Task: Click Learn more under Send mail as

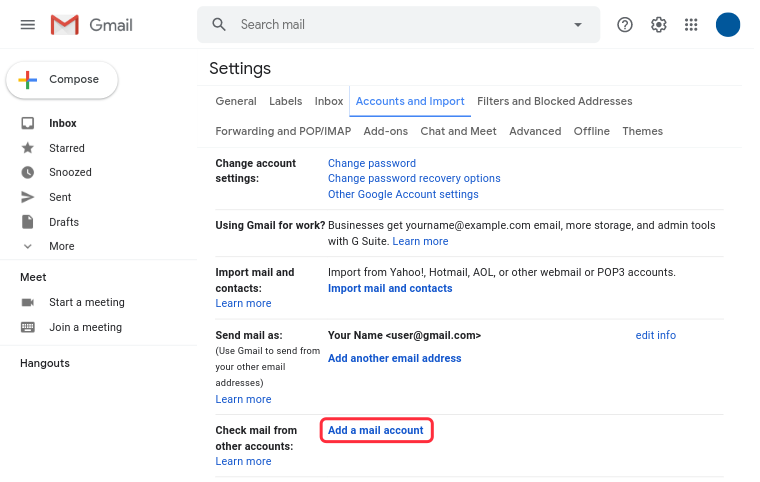Action: tap(243, 400)
